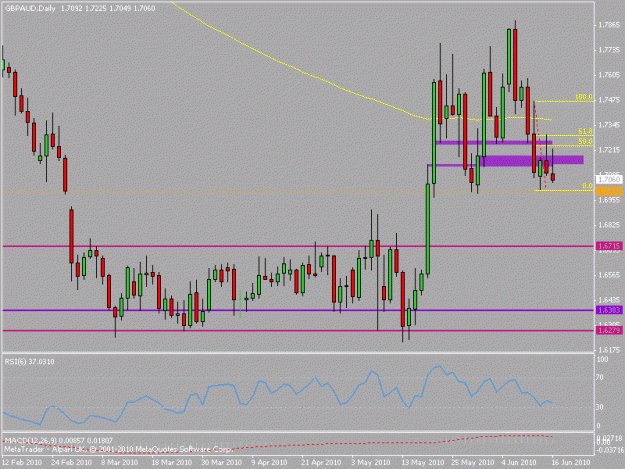Click the 1.6175 price axis label
Screen dimensions: 625x469
pyautogui.click(x=609, y=350)
